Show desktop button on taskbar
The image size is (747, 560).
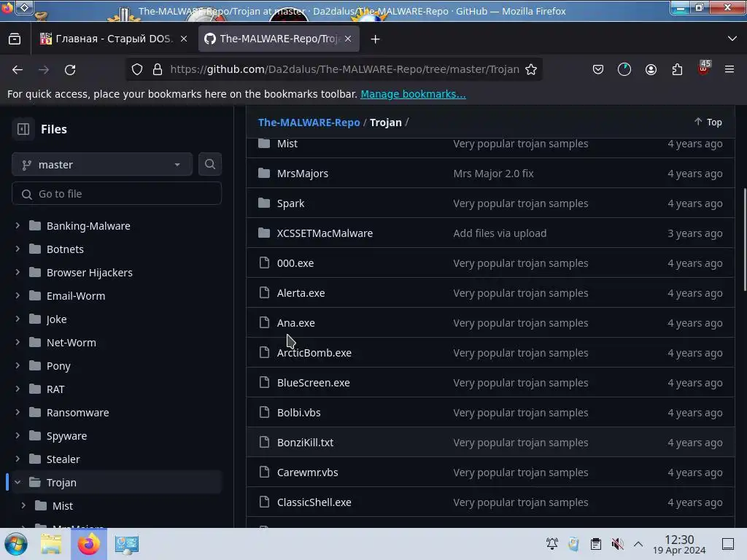(x=728, y=544)
